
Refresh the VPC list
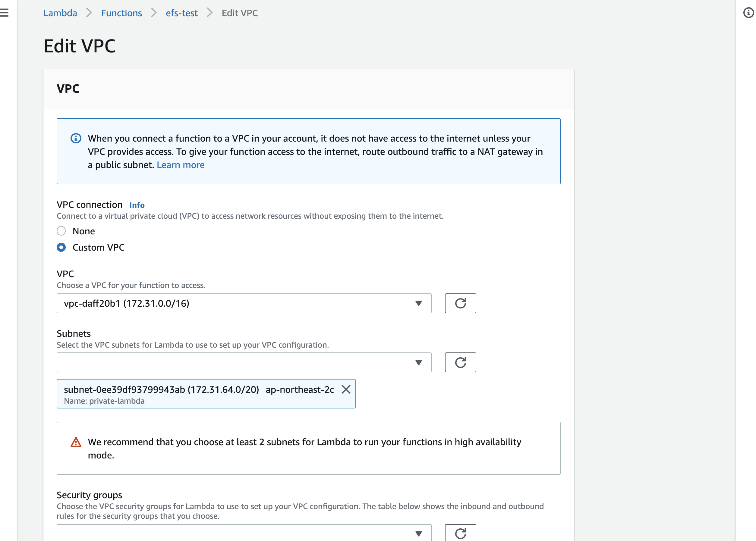pyautogui.click(x=460, y=303)
